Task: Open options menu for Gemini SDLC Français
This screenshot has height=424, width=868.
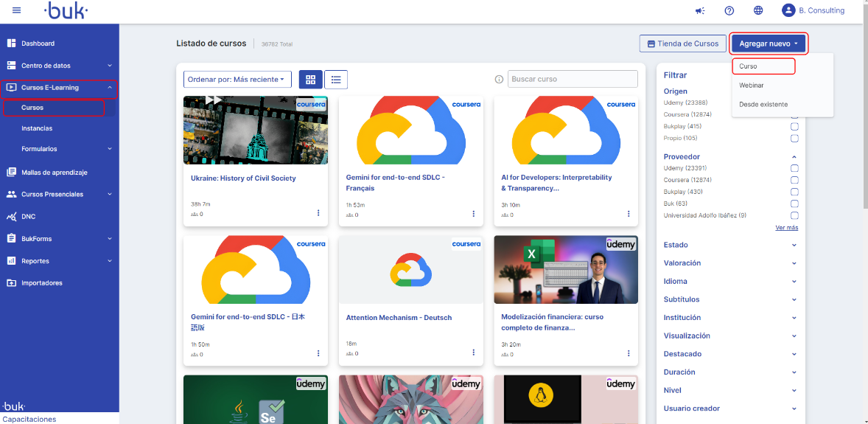Action: tap(473, 213)
